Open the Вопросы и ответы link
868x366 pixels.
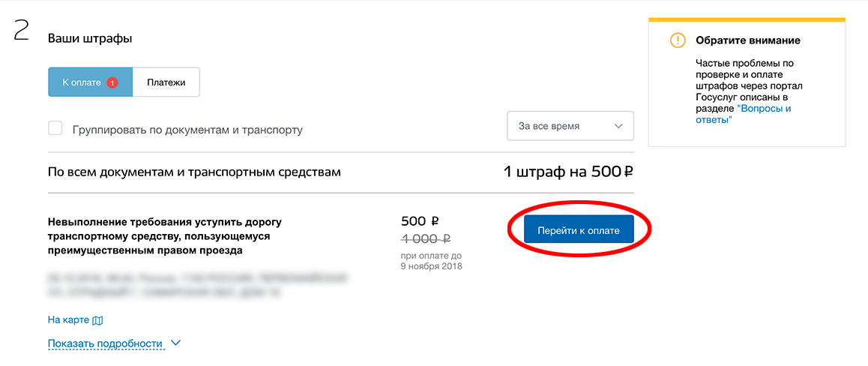point(744,114)
